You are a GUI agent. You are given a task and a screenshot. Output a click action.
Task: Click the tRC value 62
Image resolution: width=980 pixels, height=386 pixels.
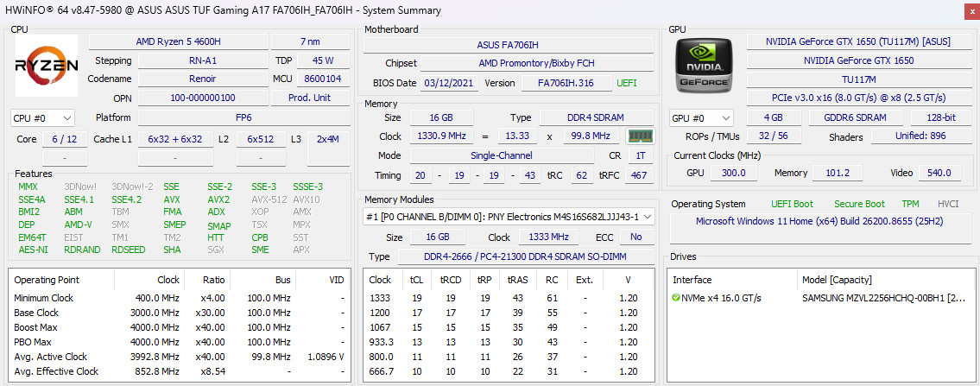(583, 175)
